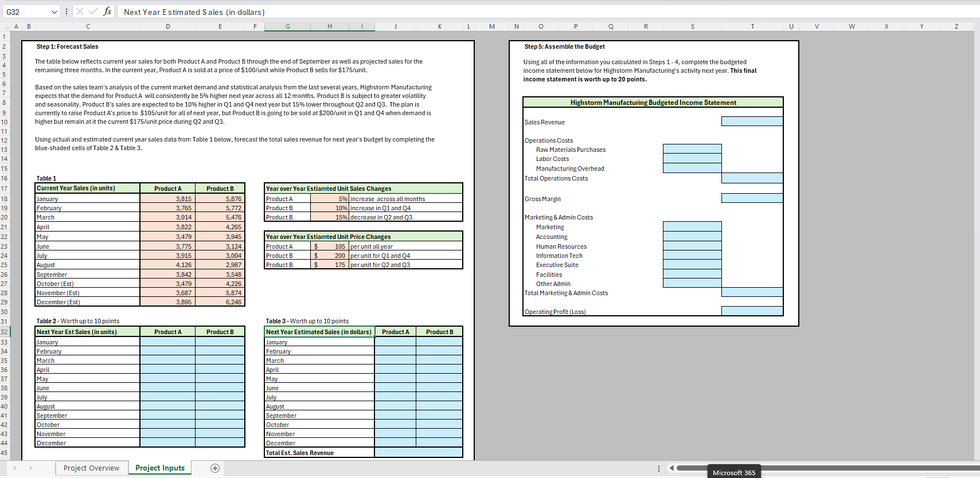Select input cell for Labor Costs

[692, 159]
